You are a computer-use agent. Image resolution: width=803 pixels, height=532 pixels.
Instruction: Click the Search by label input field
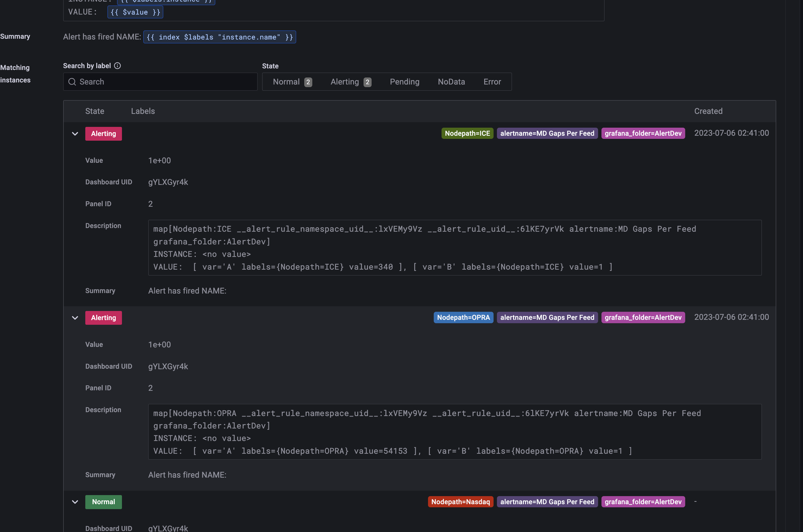pos(166,82)
